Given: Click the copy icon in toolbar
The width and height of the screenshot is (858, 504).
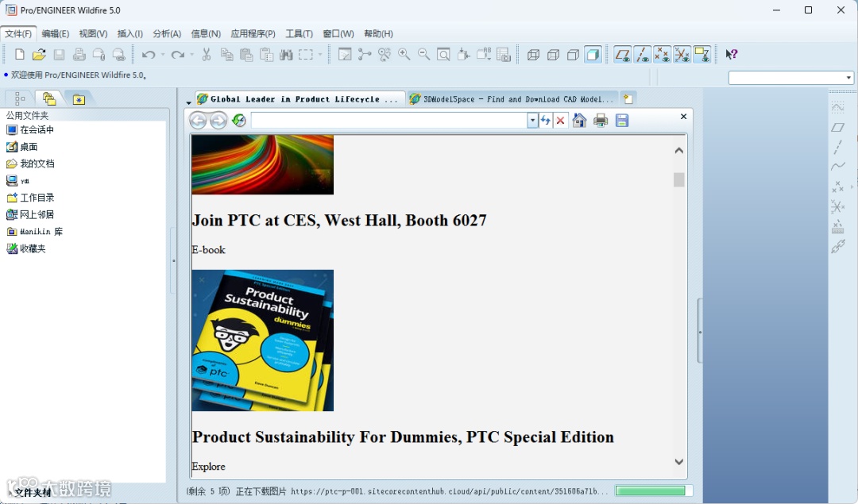Looking at the screenshot, I should (226, 54).
